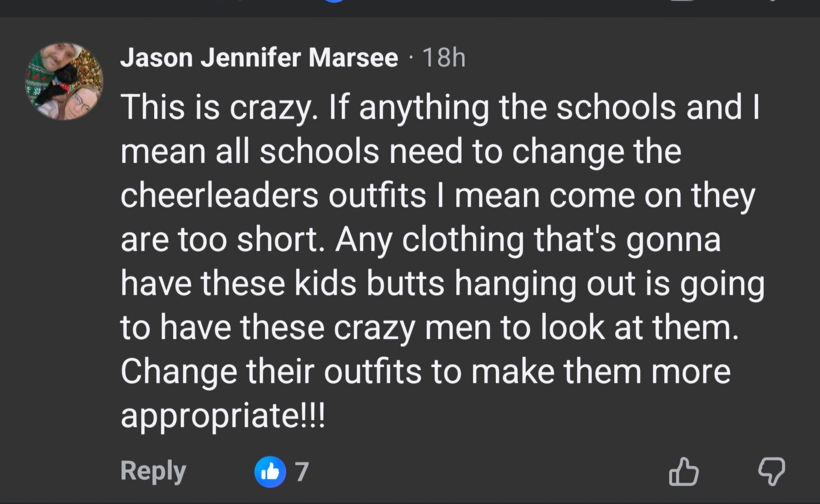
Task: Click the comment line starting "This is crazy"
Action: [x=440, y=107]
